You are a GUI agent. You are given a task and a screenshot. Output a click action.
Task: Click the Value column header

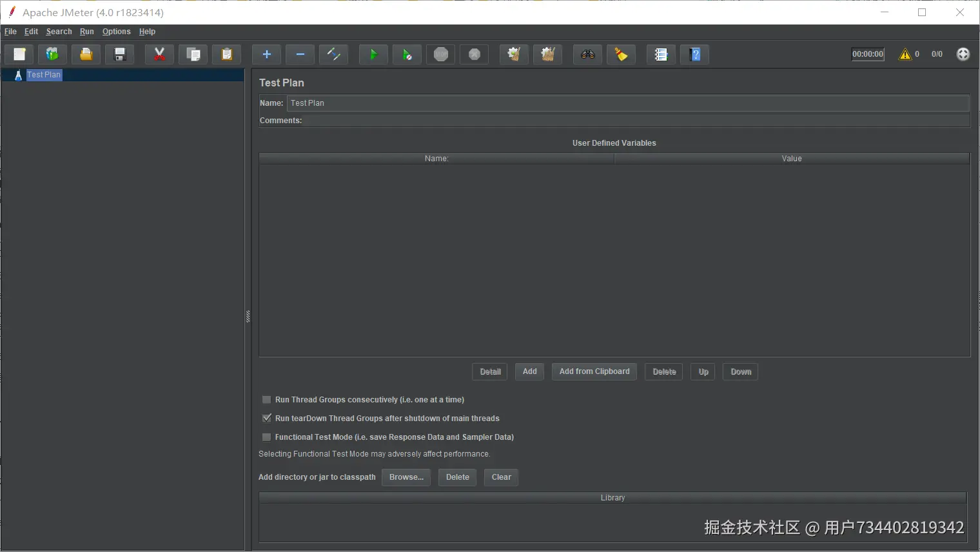pyautogui.click(x=792, y=159)
